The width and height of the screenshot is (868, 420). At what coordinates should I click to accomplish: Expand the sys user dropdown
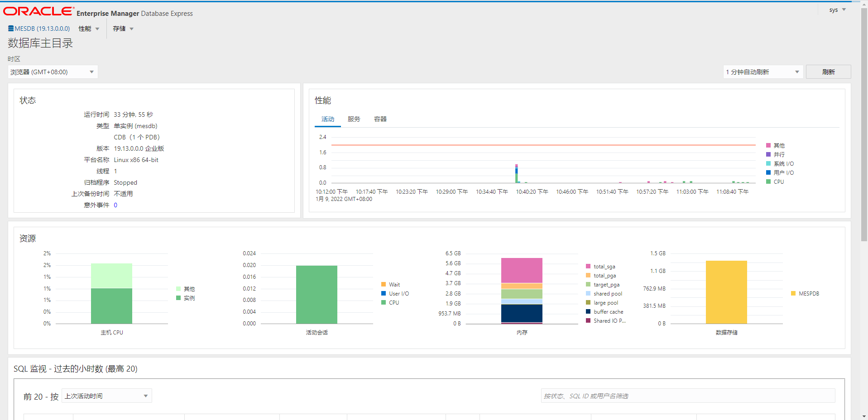[837, 10]
